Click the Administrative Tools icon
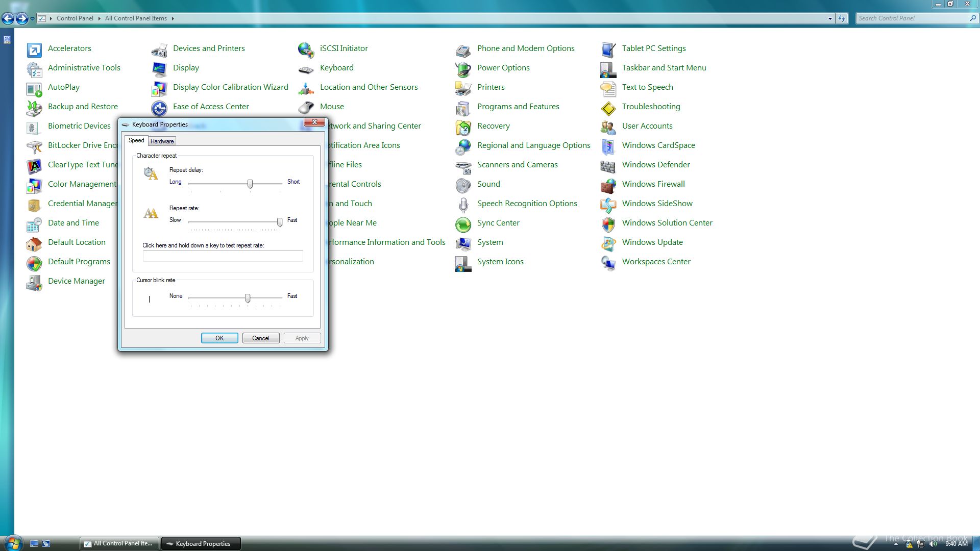Viewport: 980px width, 551px height. [34, 69]
